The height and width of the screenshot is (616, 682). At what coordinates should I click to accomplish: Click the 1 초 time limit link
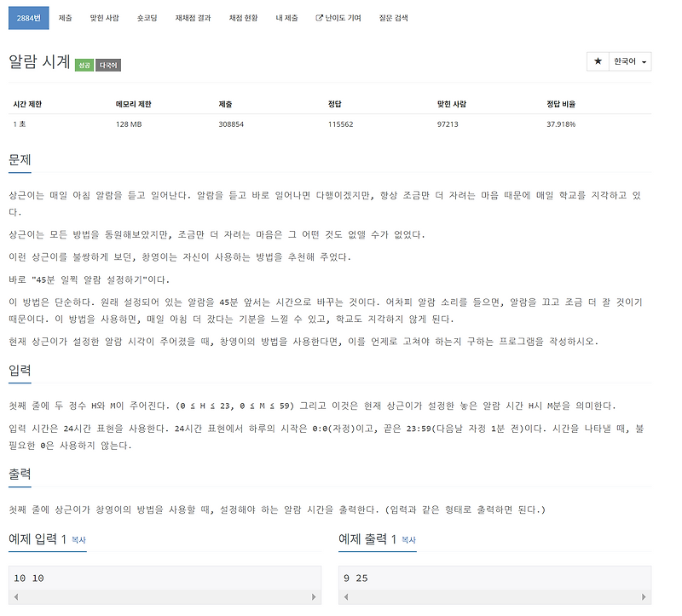pyautogui.click(x=19, y=124)
